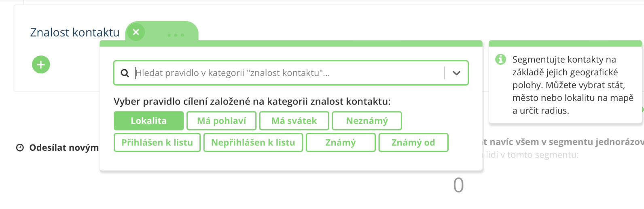This screenshot has height=209, width=644.
Task: Click the info icon in the hint panel
Action: click(500, 59)
